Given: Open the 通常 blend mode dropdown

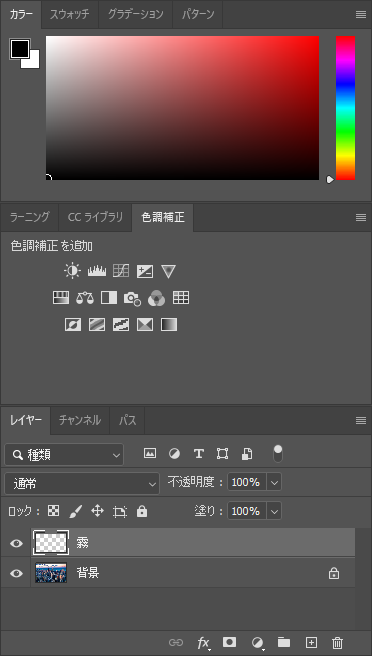Looking at the screenshot, I should click(82, 484).
